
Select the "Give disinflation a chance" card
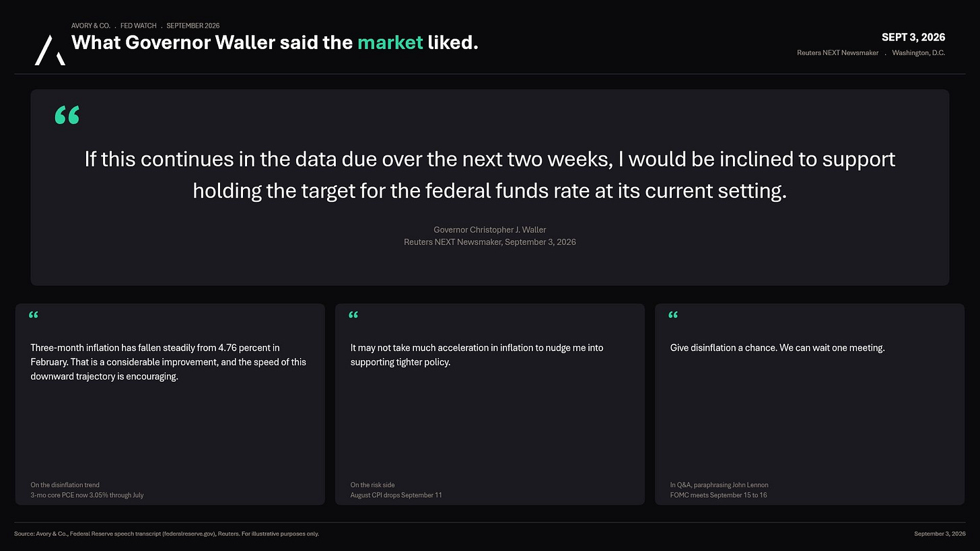click(810, 404)
